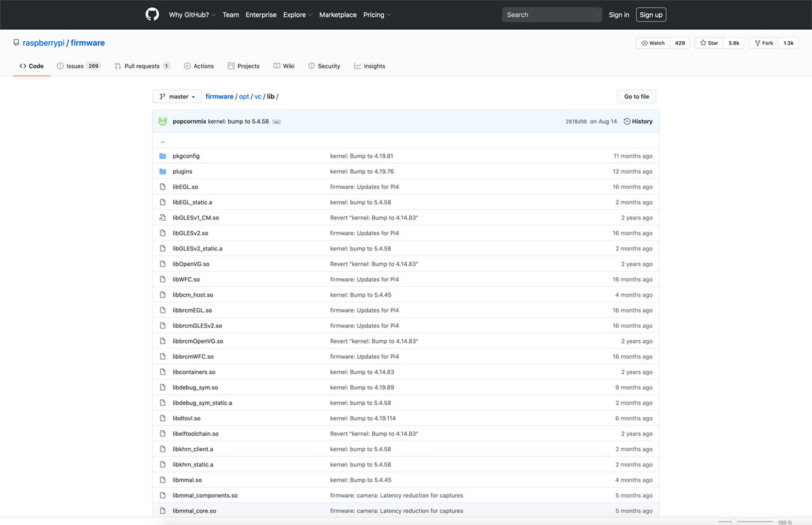Click the file icon beside libdtovl.so

(162, 418)
